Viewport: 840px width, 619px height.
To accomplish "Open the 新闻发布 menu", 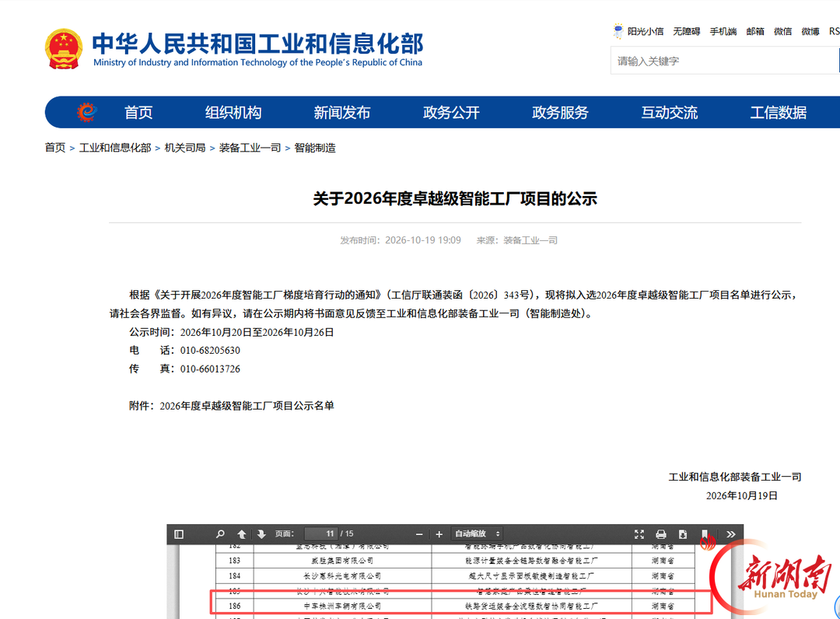I will (x=341, y=113).
